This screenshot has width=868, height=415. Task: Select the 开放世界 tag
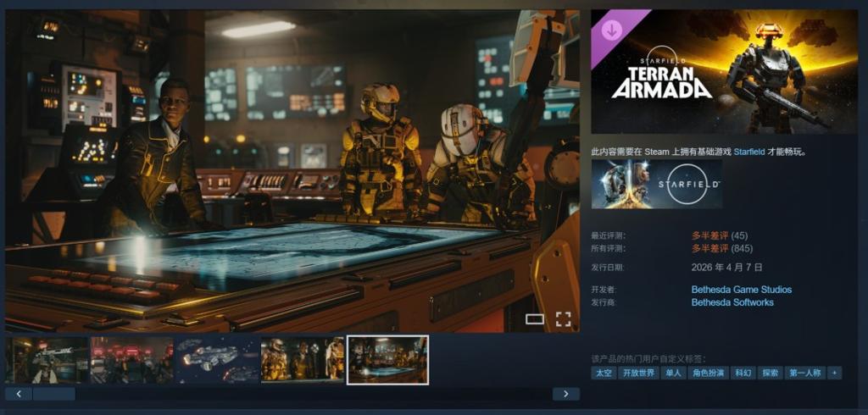(638, 373)
